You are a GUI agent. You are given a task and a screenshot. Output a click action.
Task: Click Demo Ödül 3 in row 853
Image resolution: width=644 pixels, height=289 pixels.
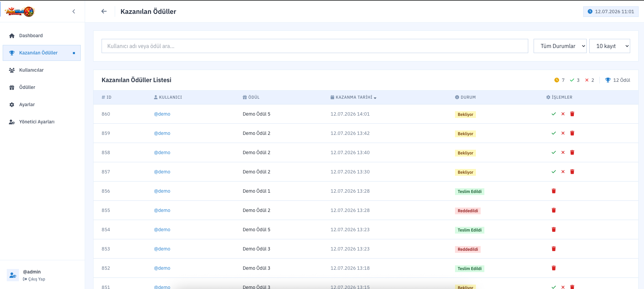tap(257, 249)
